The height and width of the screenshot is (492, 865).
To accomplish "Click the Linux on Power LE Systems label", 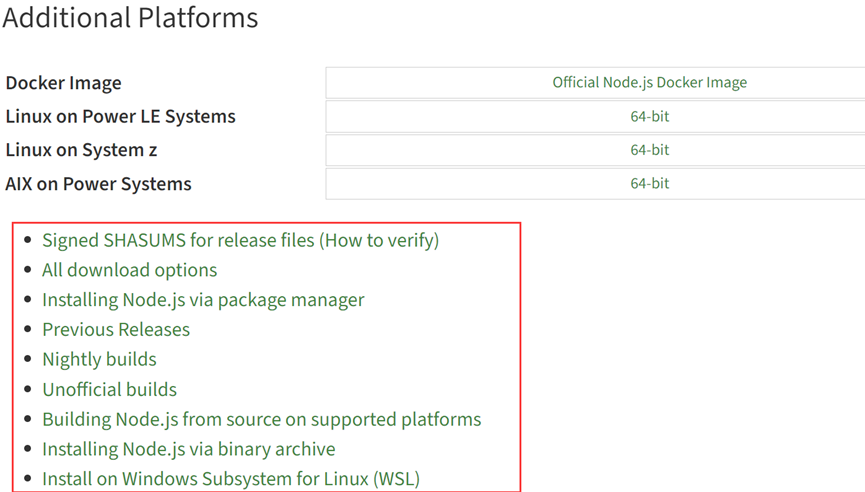I will 120,117.
